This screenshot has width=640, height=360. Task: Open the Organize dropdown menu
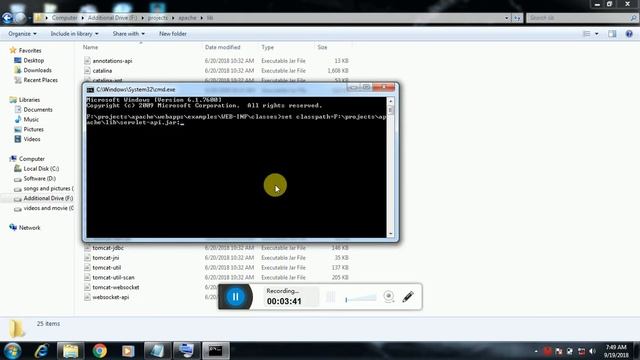(x=22, y=34)
